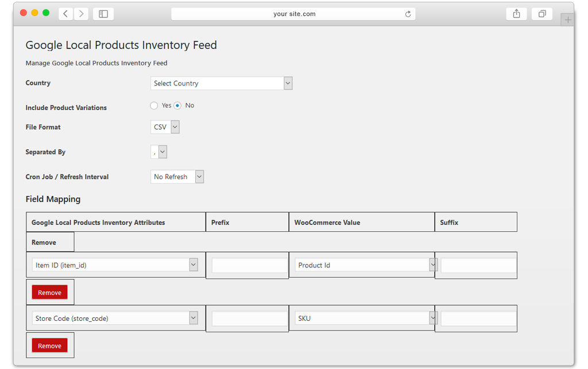
Task: Click the Include Product Variations label
Action: [66, 107]
